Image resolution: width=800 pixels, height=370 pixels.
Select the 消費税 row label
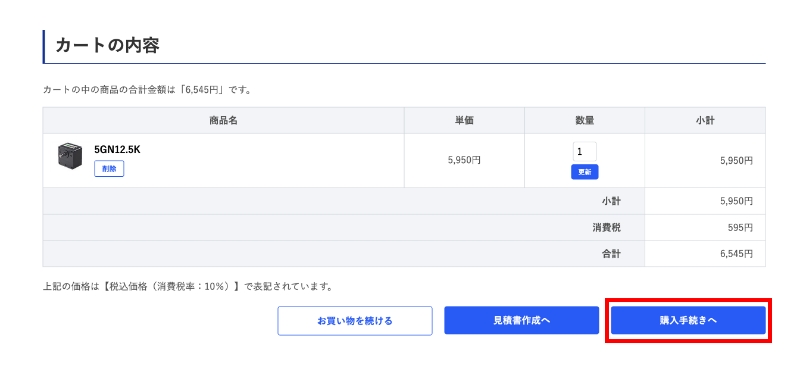[606, 228]
